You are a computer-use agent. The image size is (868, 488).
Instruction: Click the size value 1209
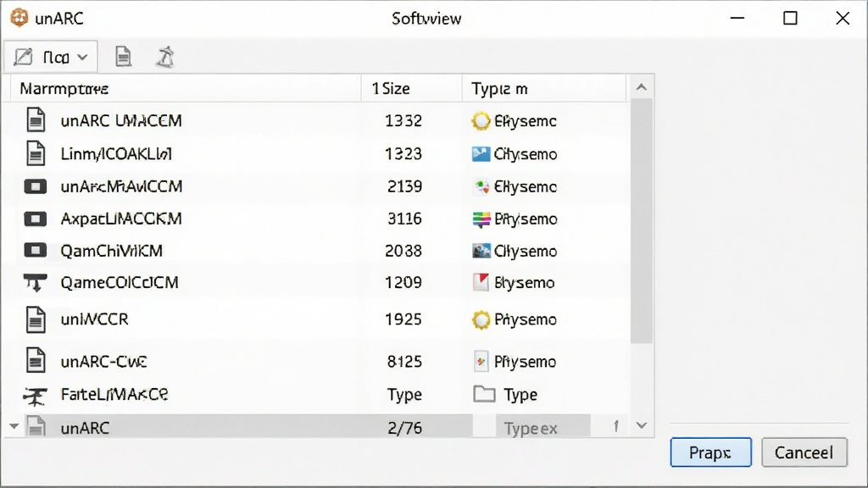pos(403,283)
